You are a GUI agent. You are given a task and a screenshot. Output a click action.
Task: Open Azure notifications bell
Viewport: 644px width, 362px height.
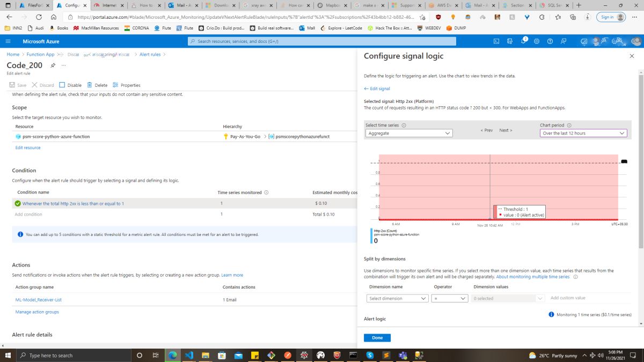[523, 41]
